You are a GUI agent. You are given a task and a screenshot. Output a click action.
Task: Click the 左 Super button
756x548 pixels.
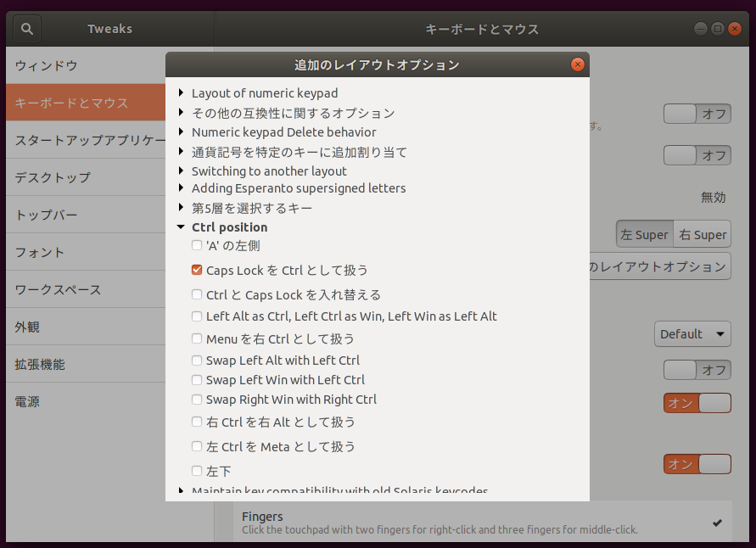point(644,234)
